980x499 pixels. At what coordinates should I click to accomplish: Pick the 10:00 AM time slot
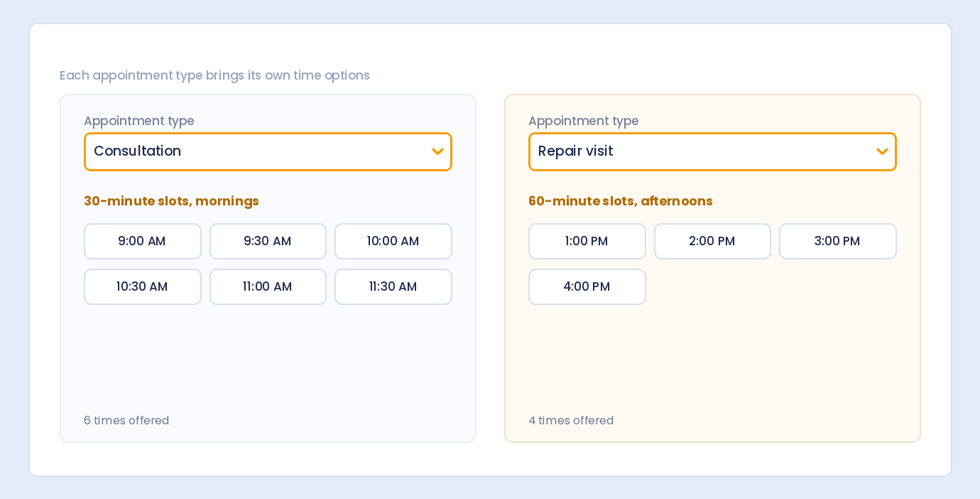393,241
